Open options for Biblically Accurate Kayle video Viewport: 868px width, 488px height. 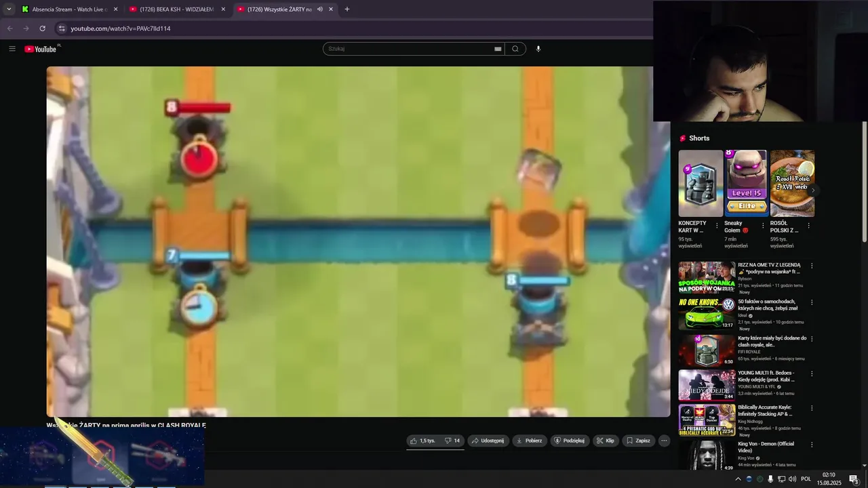tap(812, 408)
